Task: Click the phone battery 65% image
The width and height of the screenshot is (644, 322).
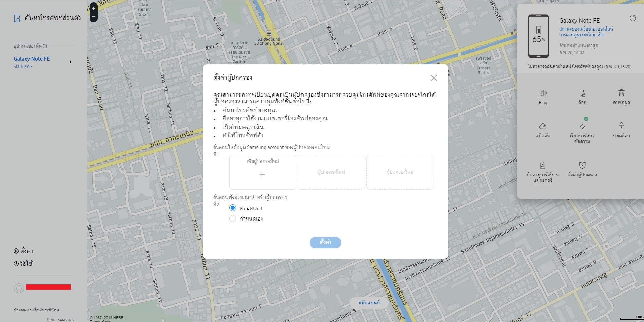Action: tap(539, 36)
